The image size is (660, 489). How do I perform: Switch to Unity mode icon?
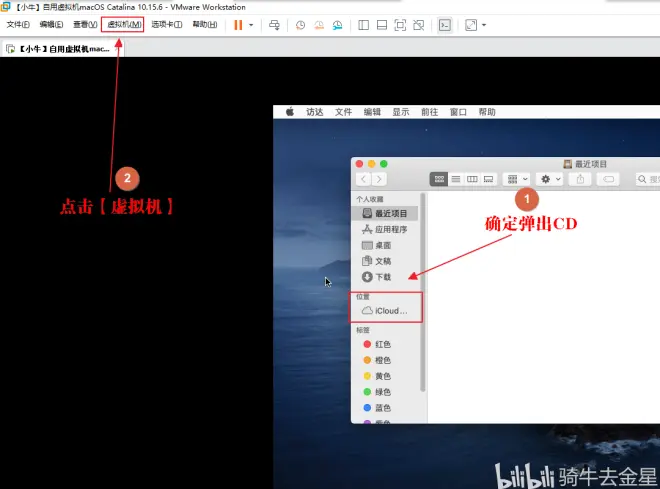tap(419, 25)
